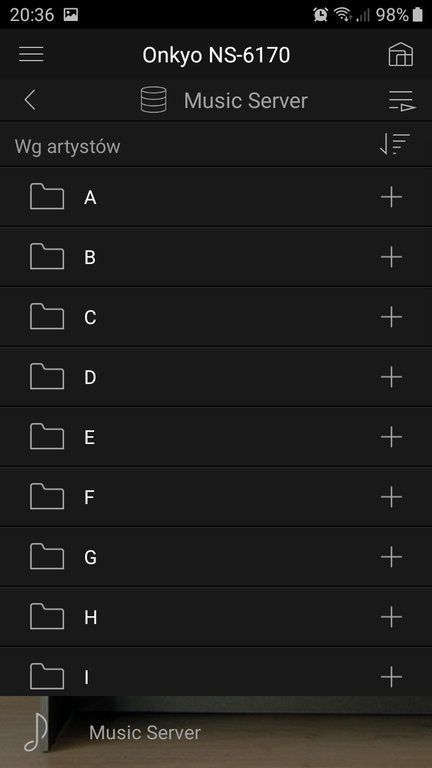Tap the Music Server title
Viewport: 432px width, 768px height.
coord(246,101)
